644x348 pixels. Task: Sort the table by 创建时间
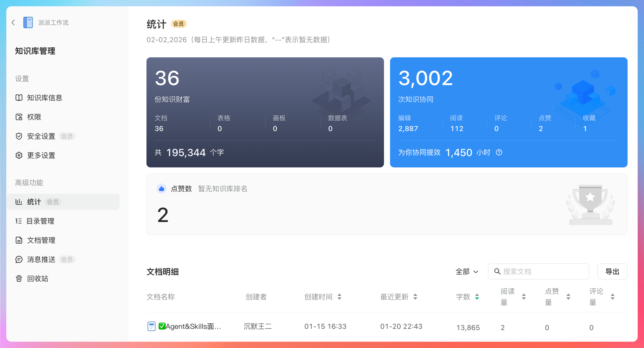point(339,297)
